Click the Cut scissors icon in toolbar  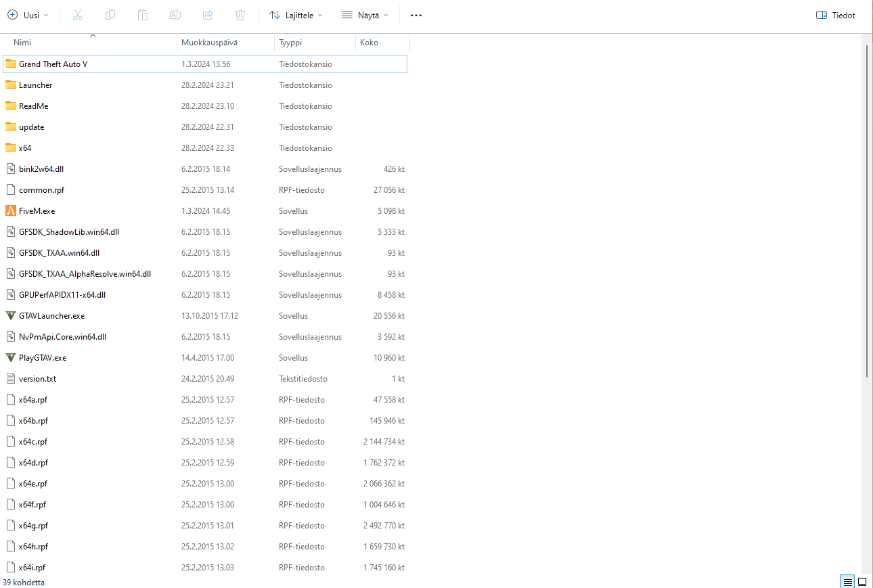pyautogui.click(x=78, y=15)
